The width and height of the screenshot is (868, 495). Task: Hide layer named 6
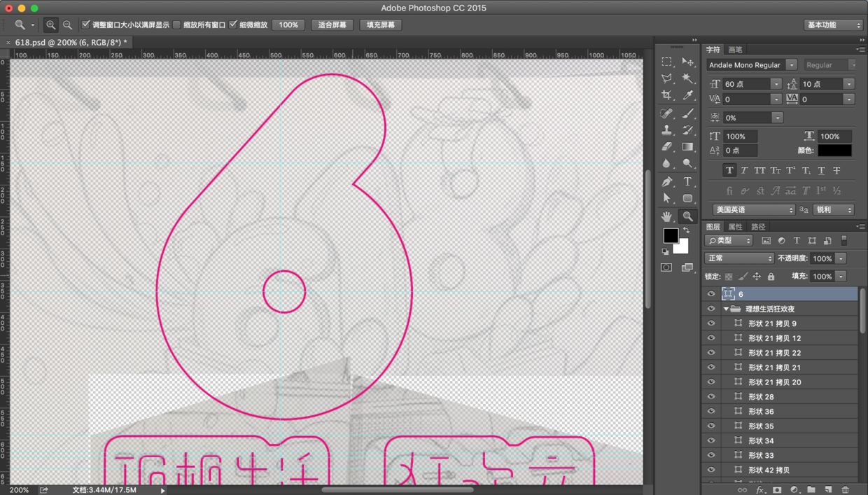pyautogui.click(x=711, y=294)
